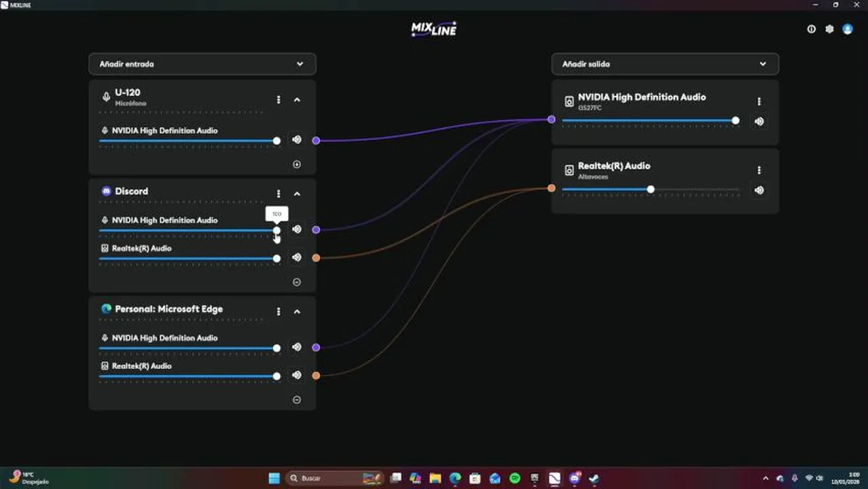Image resolution: width=868 pixels, height=489 pixels.
Task: Select the Discord card title
Action: point(131,192)
